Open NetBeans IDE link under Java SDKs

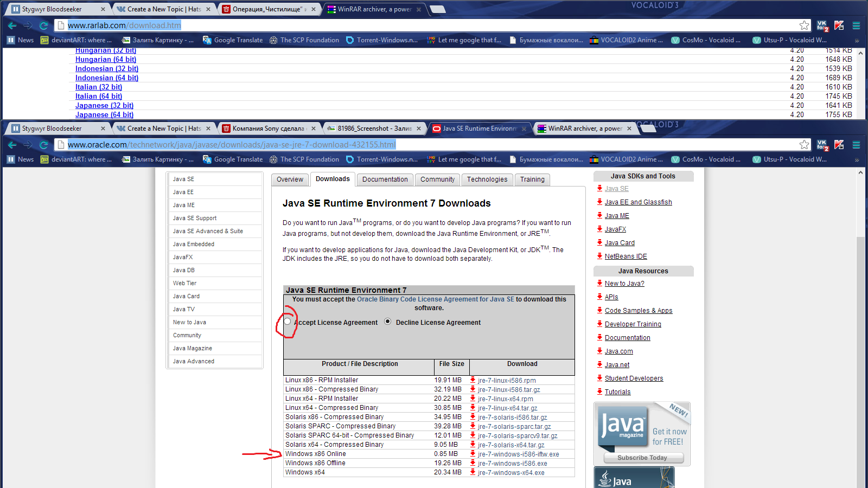click(626, 256)
